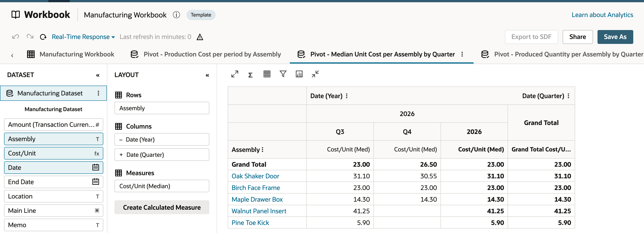
Task: Expand the Date (Quarter) column field
Action: click(x=121, y=155)
